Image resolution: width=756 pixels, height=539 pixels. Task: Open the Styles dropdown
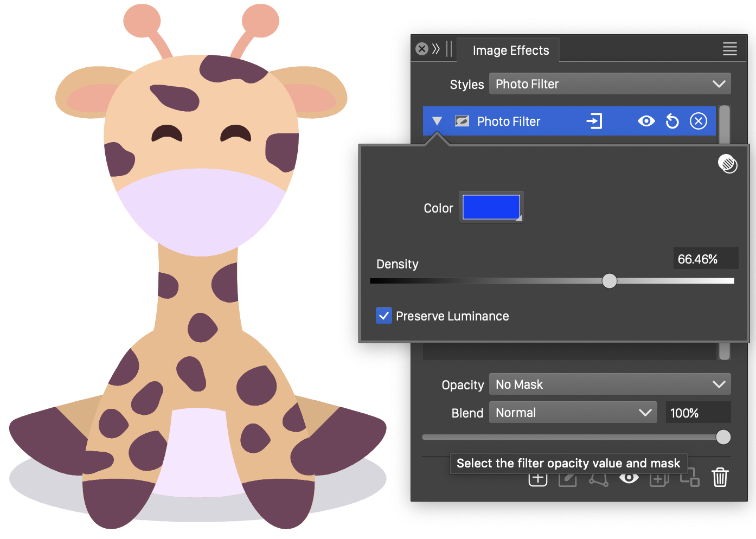610,84
